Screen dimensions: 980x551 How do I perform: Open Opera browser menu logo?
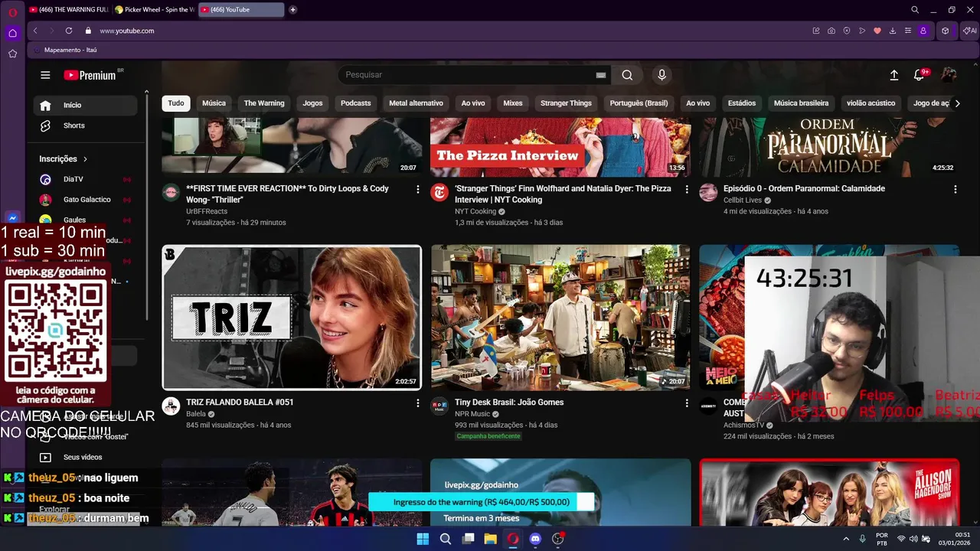click(x=12, y=12)
